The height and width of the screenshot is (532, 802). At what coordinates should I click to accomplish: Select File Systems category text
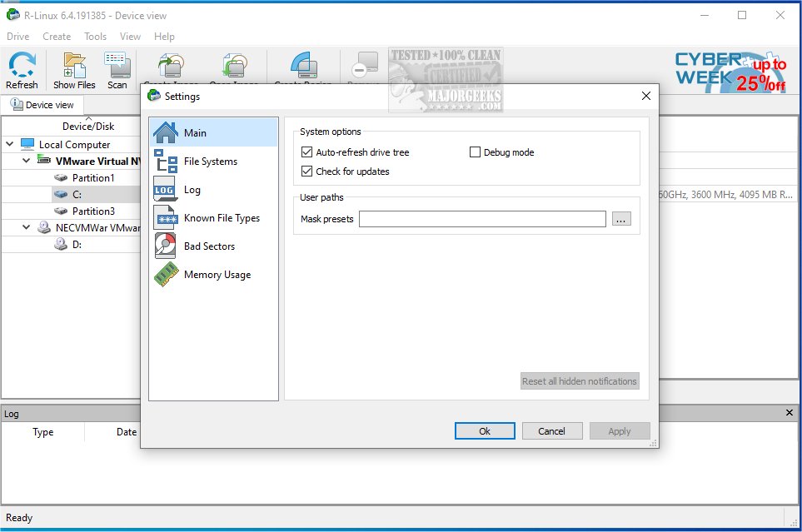(x=211, y=162)
